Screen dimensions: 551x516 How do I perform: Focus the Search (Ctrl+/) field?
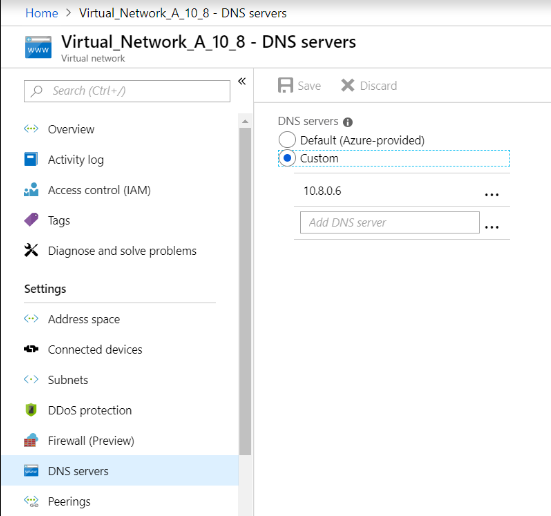pos(127,91)
